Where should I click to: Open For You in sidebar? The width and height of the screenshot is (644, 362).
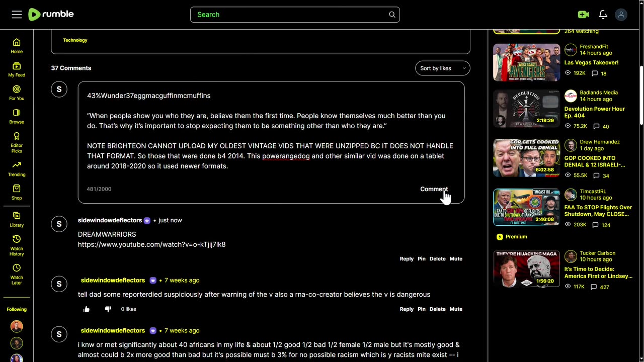17,93
